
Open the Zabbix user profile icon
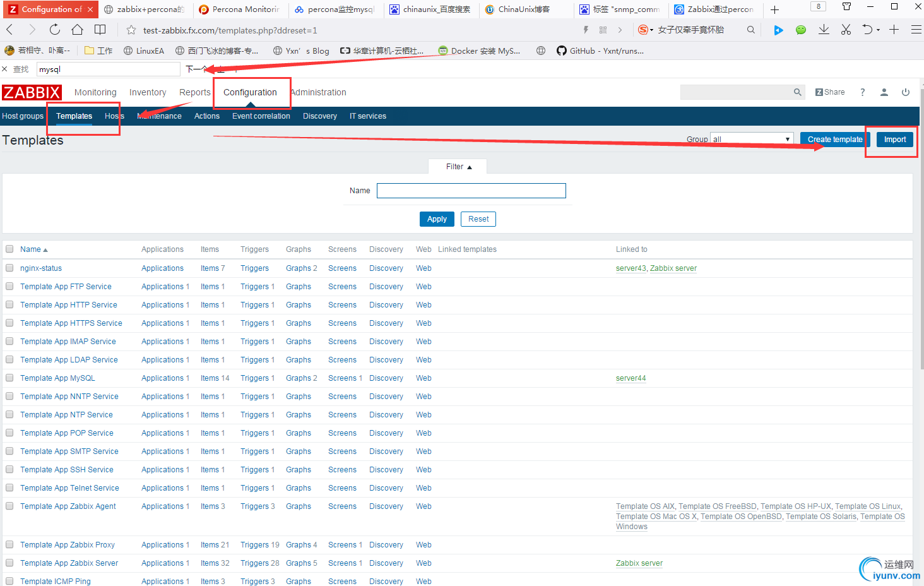884,92
